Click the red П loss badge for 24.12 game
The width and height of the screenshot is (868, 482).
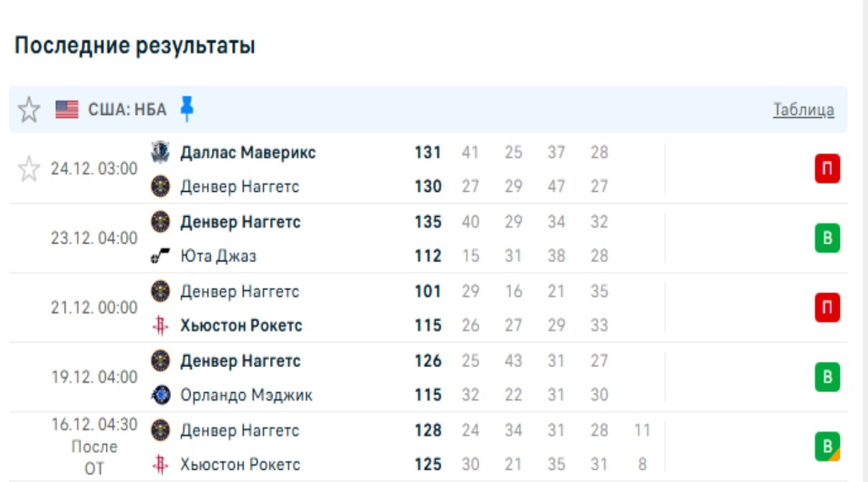pos(827,170)
